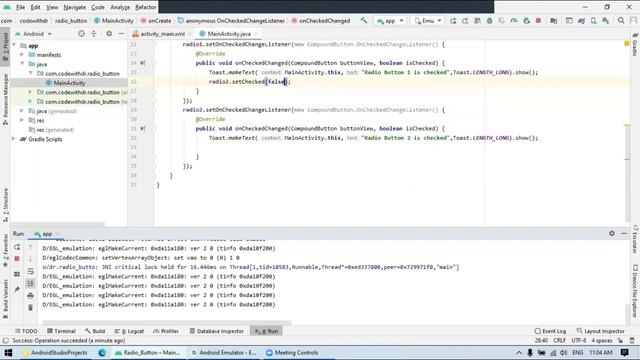Image resolution: width=640 pixels, height=360 pixels.
Task: Click the Attach Debugger to Android Process icon
Action: tap(526, 20)
